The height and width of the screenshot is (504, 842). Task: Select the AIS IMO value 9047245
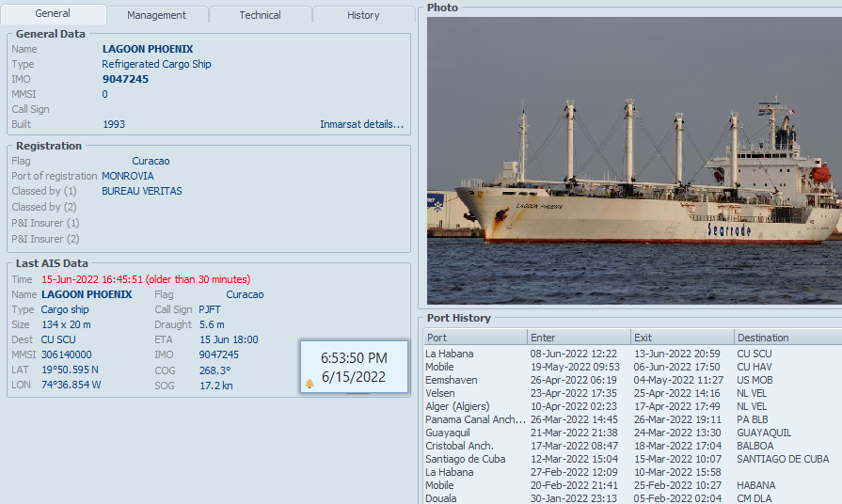point(218,354)
